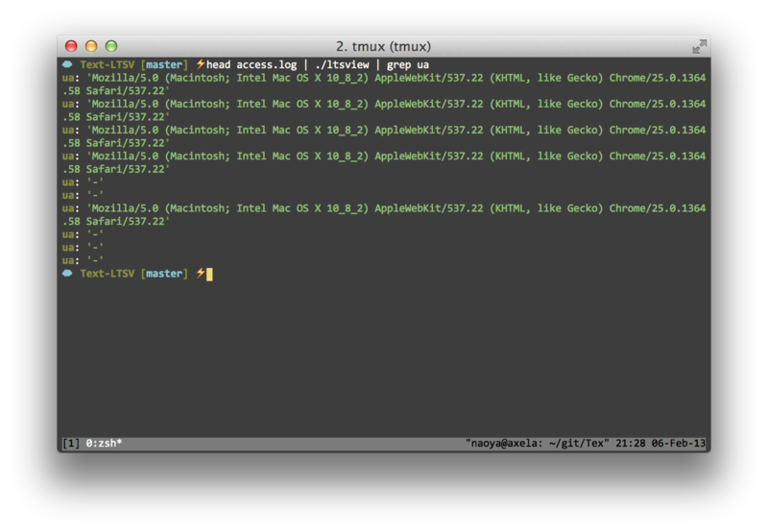The image size is (768, 532).
Task: Click 'Text-LTSV' directory name on the top prompt
Action: click(x=108, y=64)
